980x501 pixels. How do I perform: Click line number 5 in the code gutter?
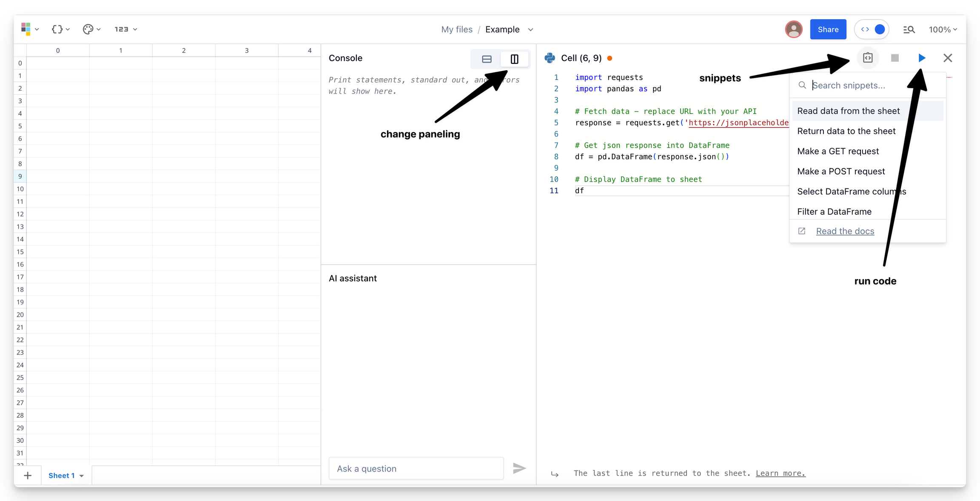tap(556, 122)
